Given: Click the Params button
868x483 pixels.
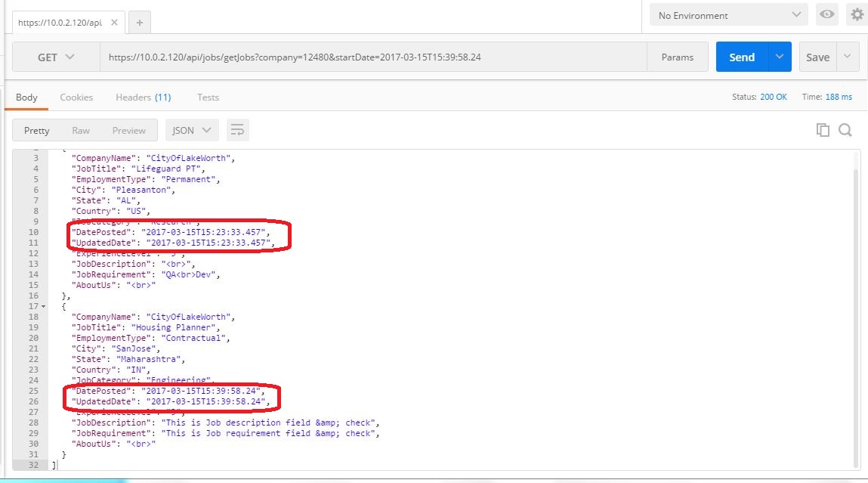Looking at the screenshot, I should [x=678, y=57].
